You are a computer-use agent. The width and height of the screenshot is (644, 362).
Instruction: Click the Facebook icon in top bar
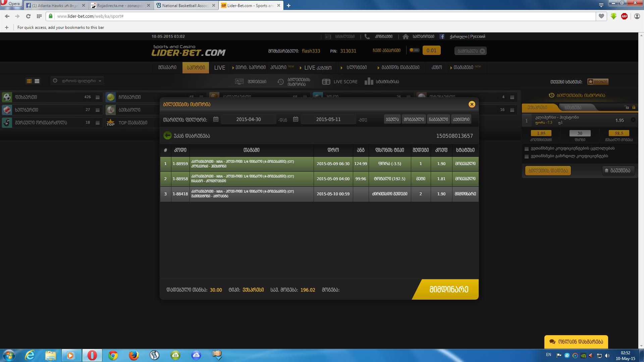coord(442,37)
